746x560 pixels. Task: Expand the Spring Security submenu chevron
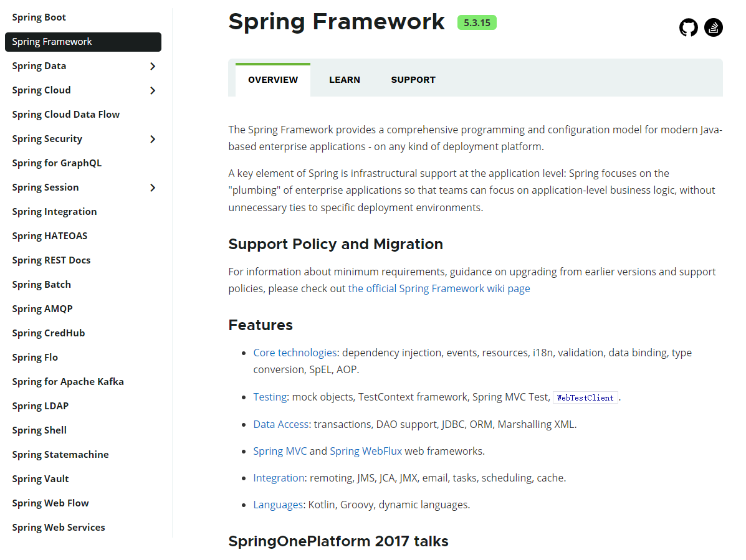coord(153,139)
